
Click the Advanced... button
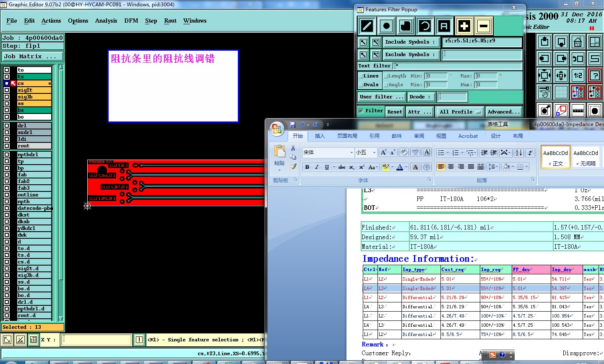tap(504, 112)
